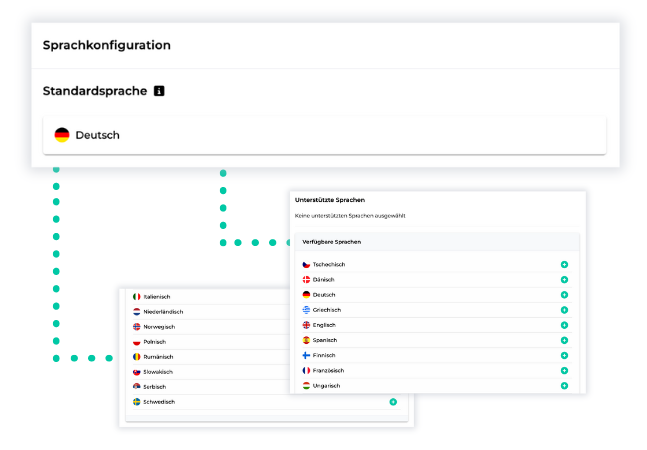
Task: Click the Czech flag next to Tschechisch
Action: coord(306,264)
